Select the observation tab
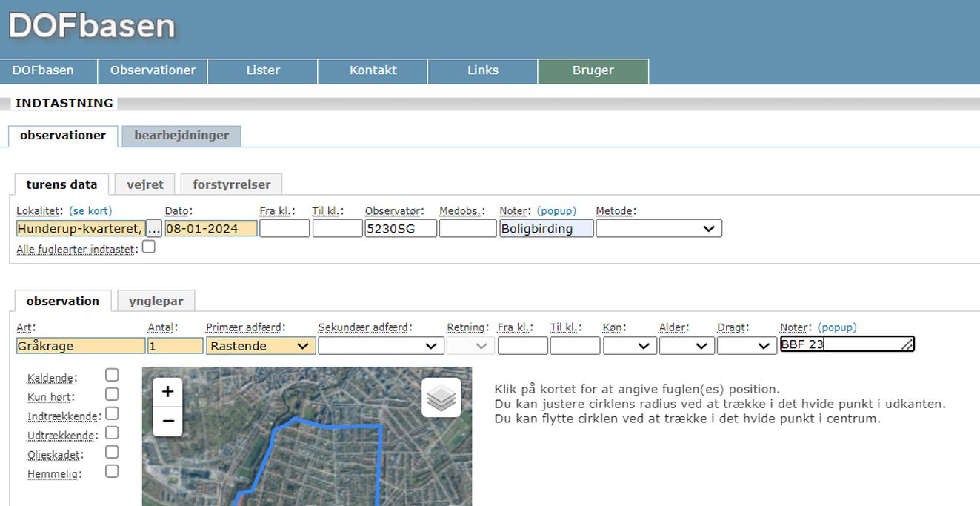 [x=63, y=301]
